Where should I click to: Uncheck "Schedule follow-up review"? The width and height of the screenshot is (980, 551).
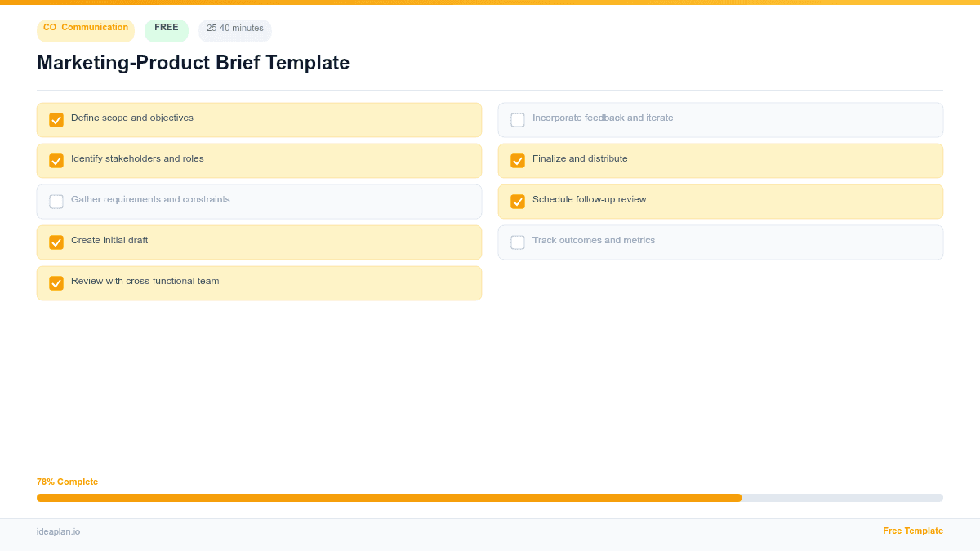pyautogui.click(x=518, y=201)
